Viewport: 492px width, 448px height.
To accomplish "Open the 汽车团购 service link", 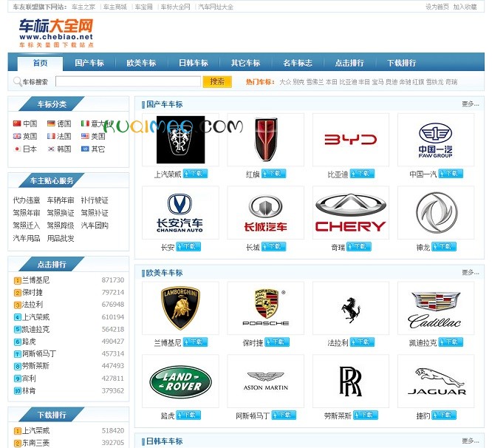I will [95, 225].
